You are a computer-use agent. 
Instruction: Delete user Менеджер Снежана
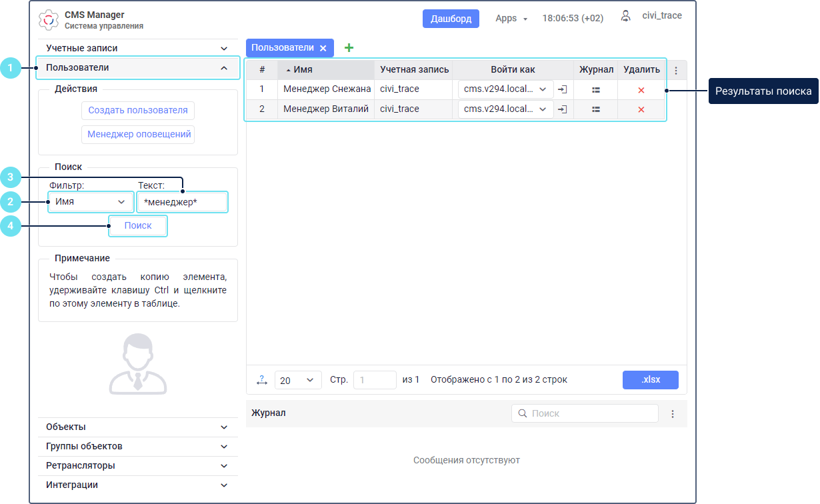(x=641, y=89)
